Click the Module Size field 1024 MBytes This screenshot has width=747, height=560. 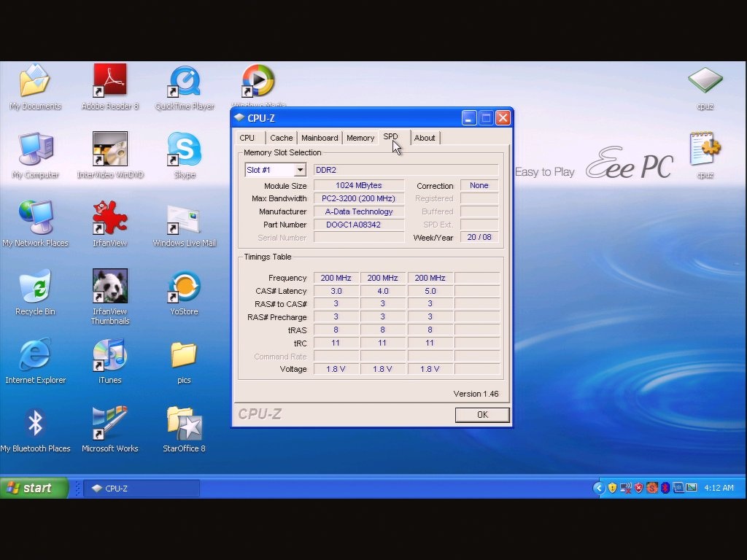pyautogui.click(x=359, y=185)
